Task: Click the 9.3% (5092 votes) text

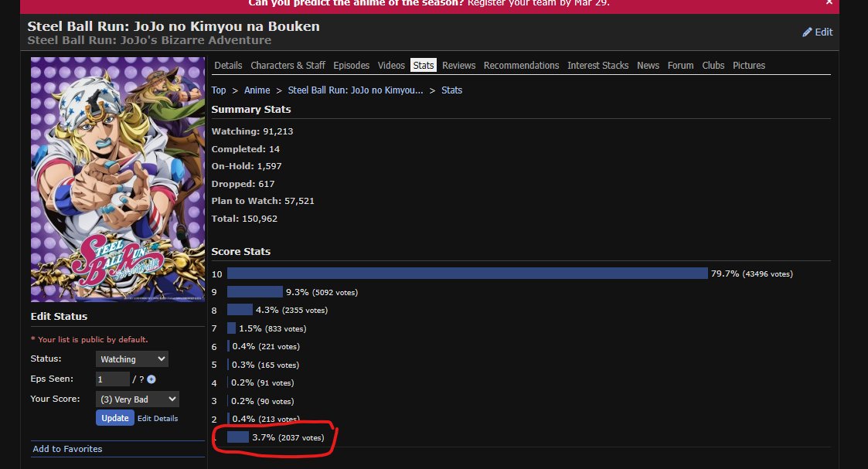Action: tap(322, 292)
